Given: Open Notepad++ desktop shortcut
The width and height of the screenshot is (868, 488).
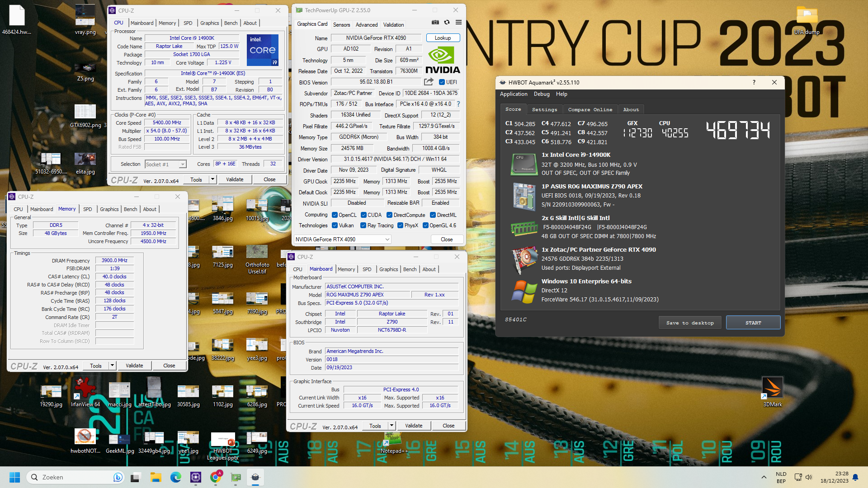Looking at the screenshot, I should [x=394, y=443].
